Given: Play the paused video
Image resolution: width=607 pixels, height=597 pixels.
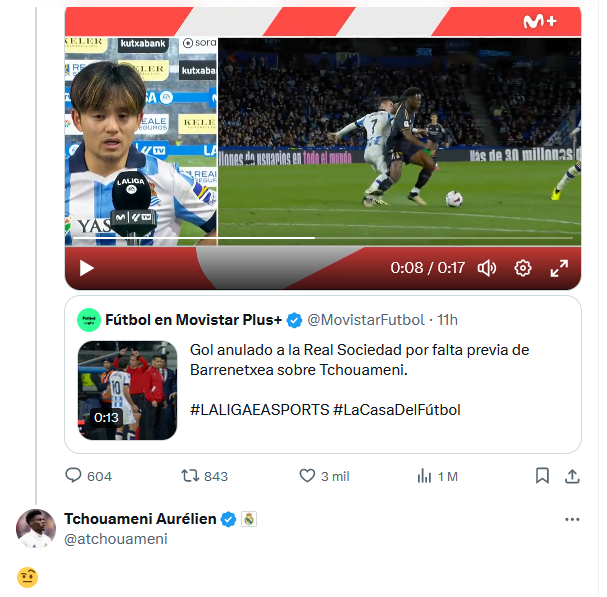Looking at the screenshot, I should point(86,268).
